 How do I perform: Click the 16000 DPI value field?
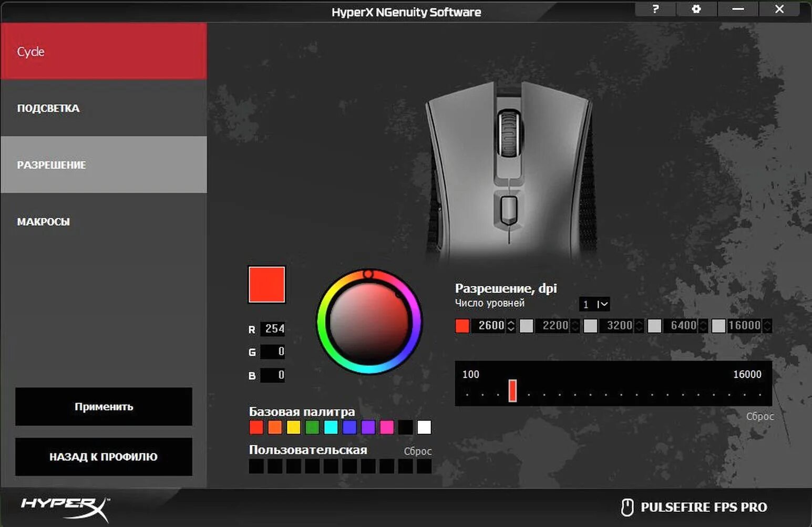(x=745, y=326)
